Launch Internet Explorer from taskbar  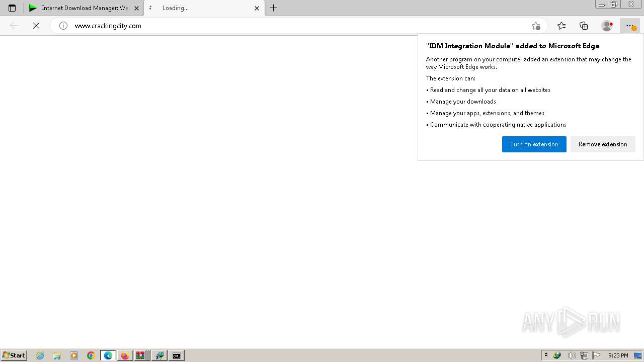[40, 355]
